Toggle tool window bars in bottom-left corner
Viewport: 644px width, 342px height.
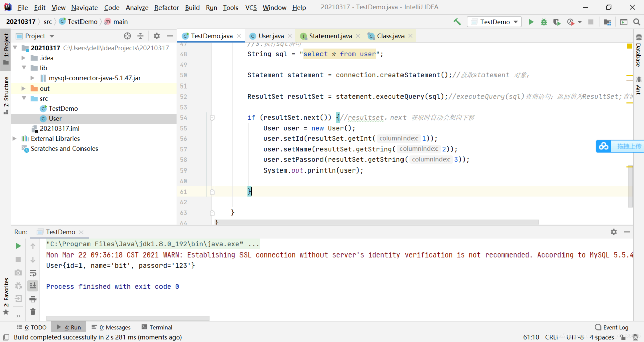6,337
